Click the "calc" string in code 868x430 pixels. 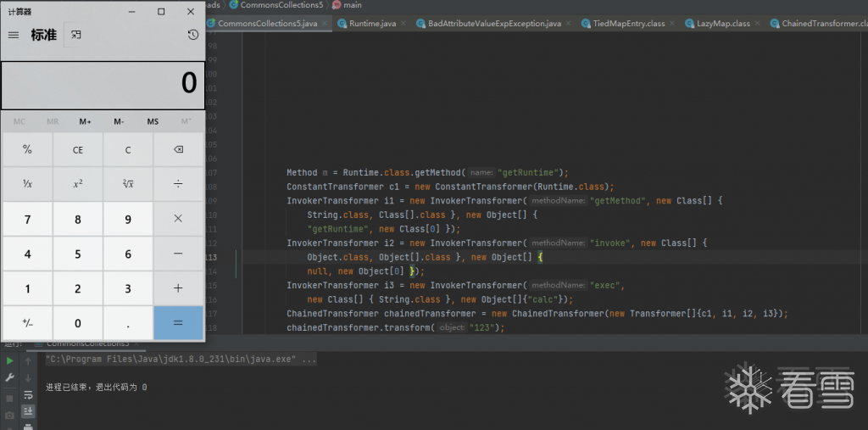tap(542, 299)
